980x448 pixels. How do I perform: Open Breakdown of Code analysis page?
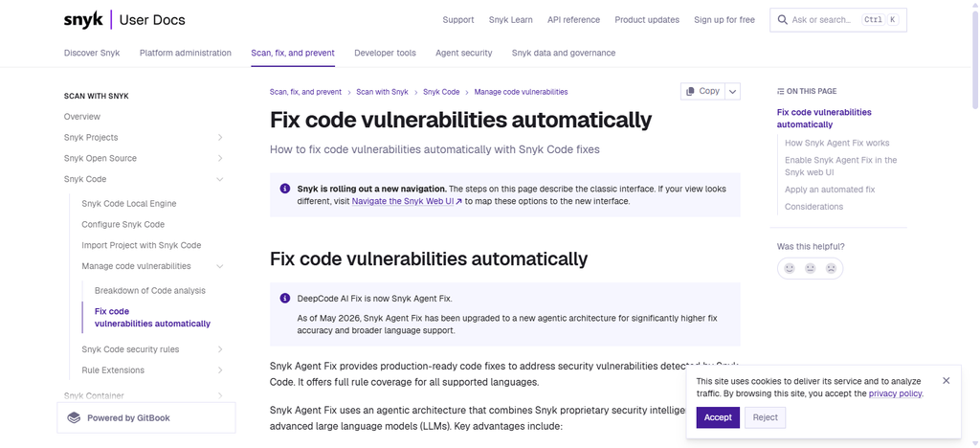pyautogui.click(x=150, y=291)
